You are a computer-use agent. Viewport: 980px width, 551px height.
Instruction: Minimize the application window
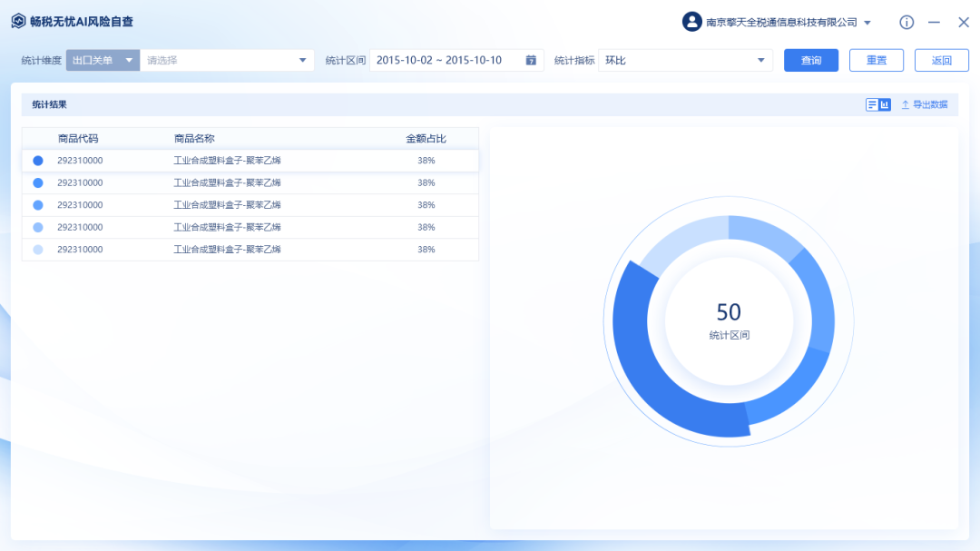934,22
